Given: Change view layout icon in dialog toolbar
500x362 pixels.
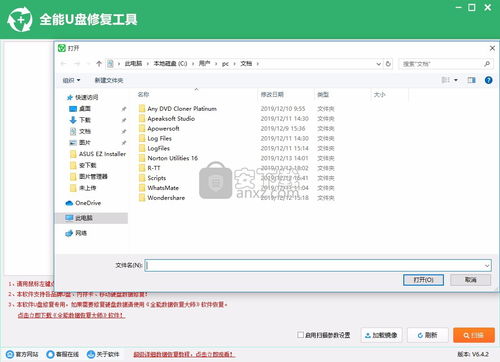Looking at the screenshot, I should point(445,80).
